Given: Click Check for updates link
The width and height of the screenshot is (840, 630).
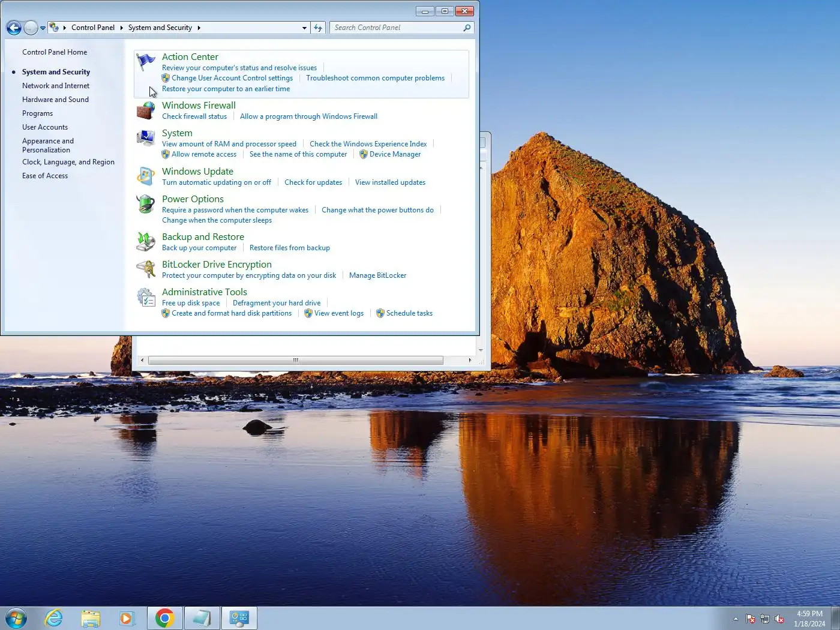Looking at the screenshot, I should [x=313, y=182].
